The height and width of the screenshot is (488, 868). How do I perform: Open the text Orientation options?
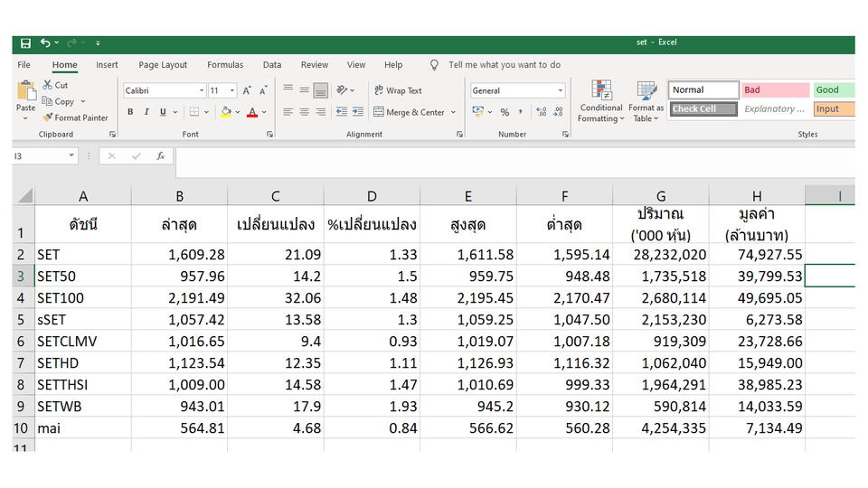click(345, 90)
